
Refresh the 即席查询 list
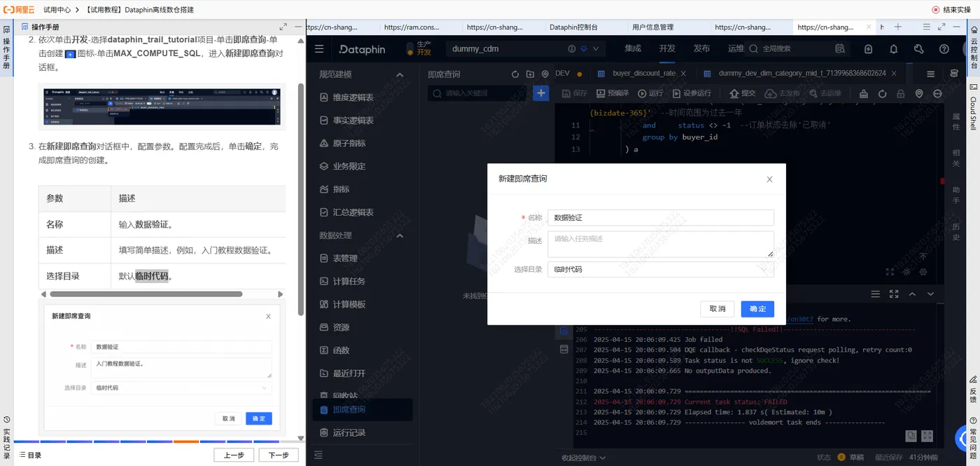pyautogui.click(x=515, y=74)
